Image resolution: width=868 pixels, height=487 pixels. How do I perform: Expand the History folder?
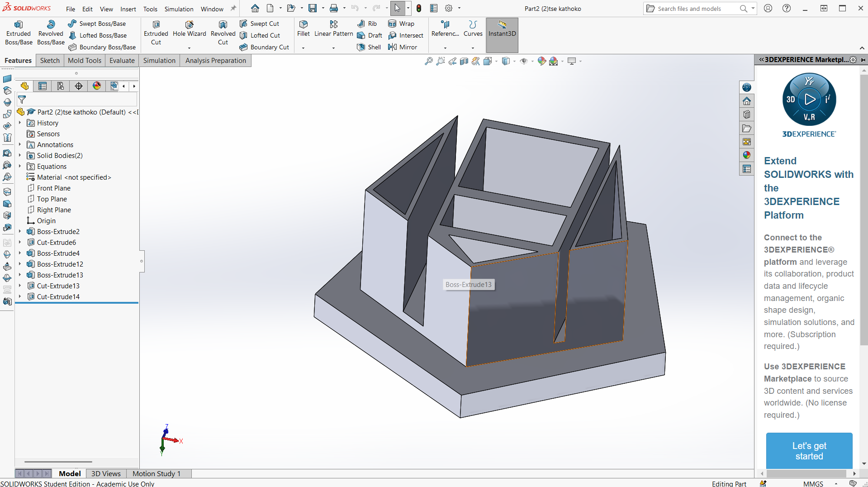point(20,123)
